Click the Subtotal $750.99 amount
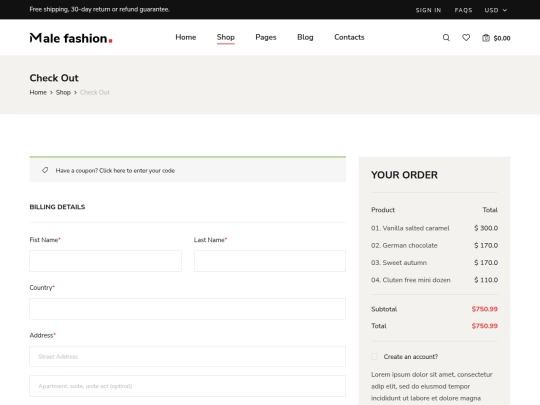Viewport: 540px width, 405px height. (485, 309)
